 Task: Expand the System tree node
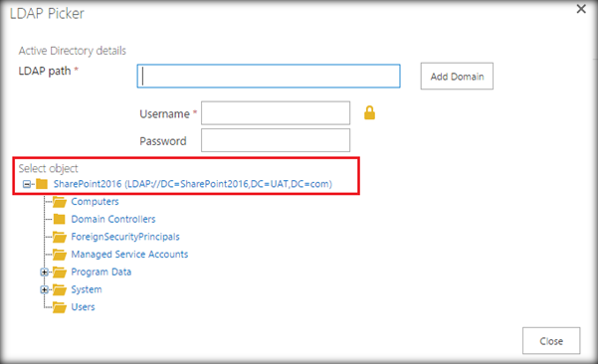pyautogui.click(x=44, y=289)
